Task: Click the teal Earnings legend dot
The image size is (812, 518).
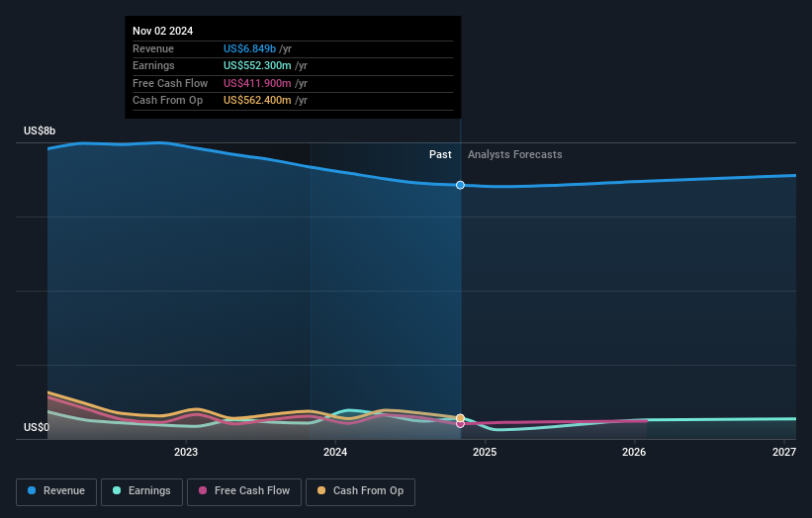Action: [x=117, y=490]
